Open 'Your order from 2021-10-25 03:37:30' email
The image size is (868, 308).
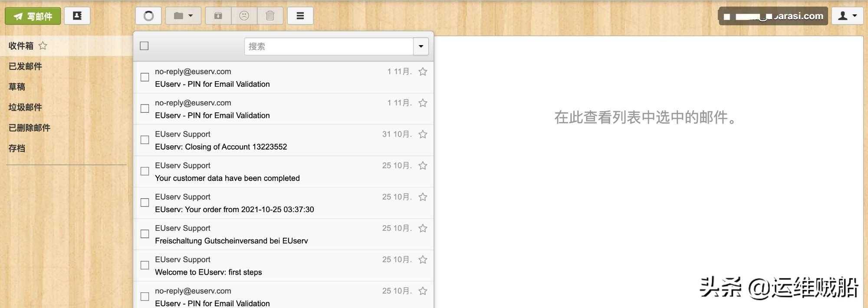[x=234, y=210]
